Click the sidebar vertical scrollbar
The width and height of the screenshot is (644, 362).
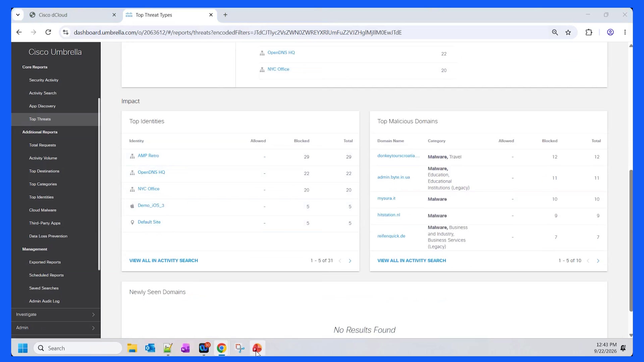pos(99,184)
